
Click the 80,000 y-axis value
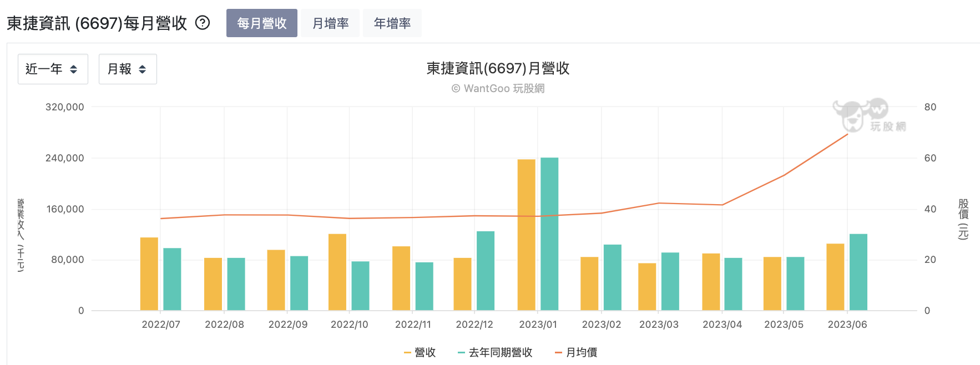click(x=68, y=260)
